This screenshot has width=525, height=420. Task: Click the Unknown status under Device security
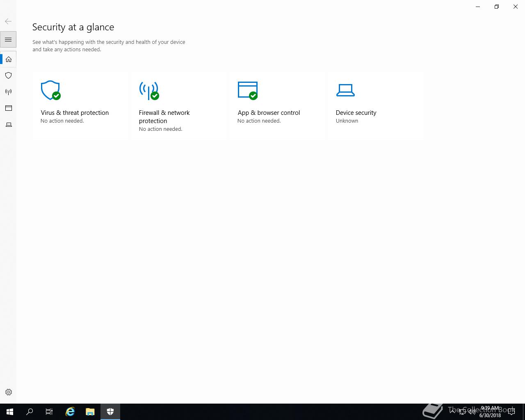click(347, 121)
